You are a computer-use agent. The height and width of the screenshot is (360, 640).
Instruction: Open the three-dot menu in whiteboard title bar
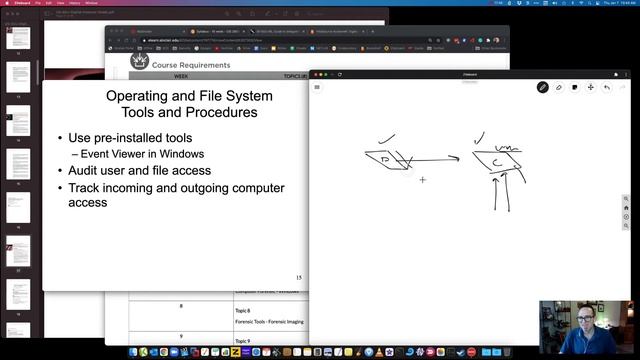pos(626,75)
